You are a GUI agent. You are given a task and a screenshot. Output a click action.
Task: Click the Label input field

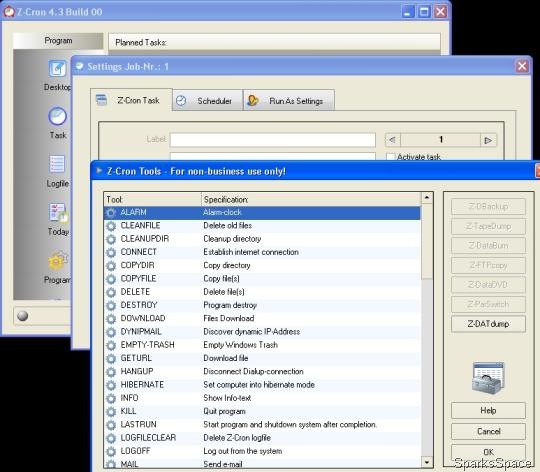click(272, 140)
